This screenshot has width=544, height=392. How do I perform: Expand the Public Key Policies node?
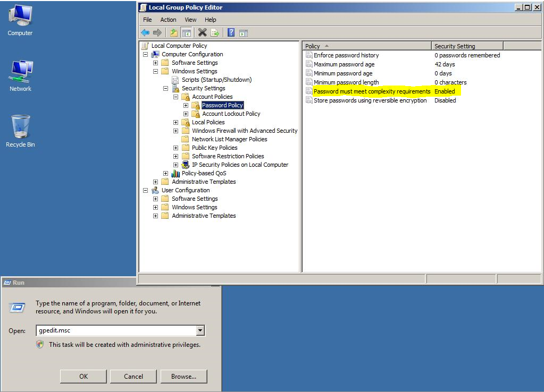(x=176, y=148)
